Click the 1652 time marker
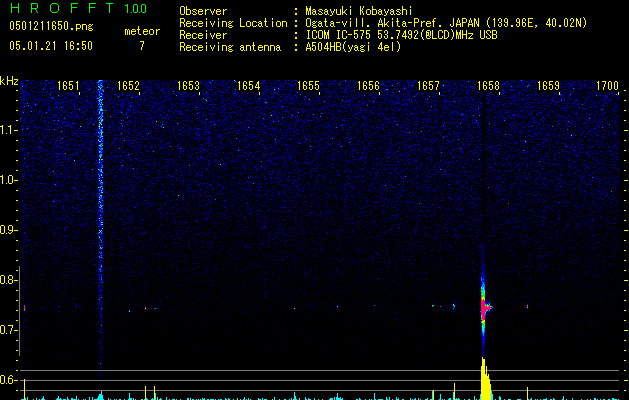This screenshot has height=400, width=629. point(128,86)
